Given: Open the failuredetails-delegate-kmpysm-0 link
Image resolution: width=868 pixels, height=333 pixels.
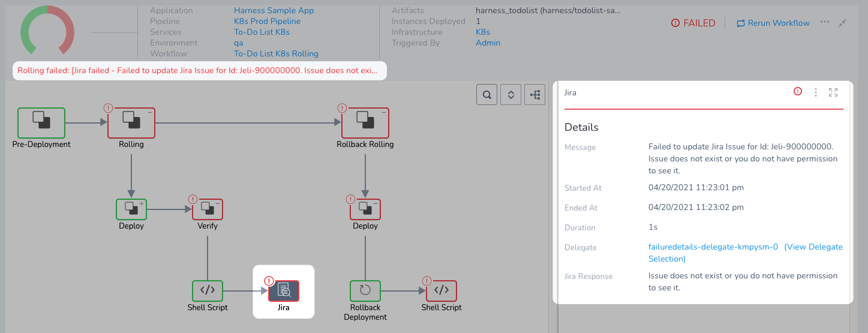Looking at the screenshot, I should tap(713, 247).
